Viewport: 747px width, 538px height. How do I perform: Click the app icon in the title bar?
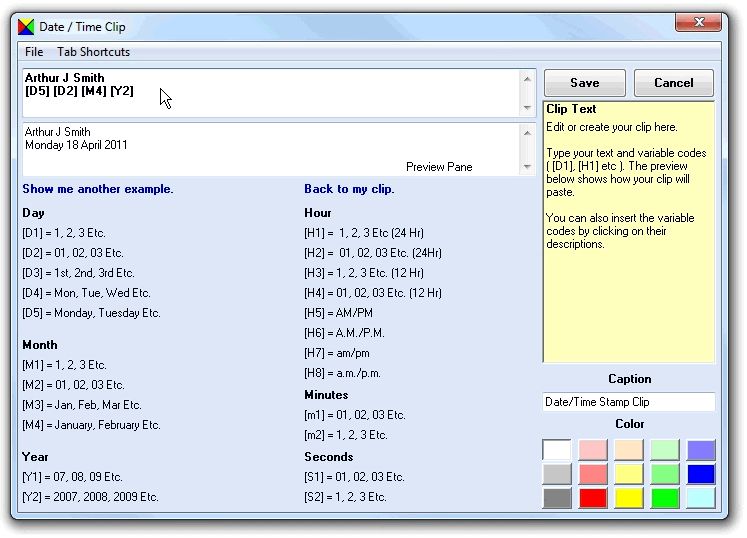point(26,27)
